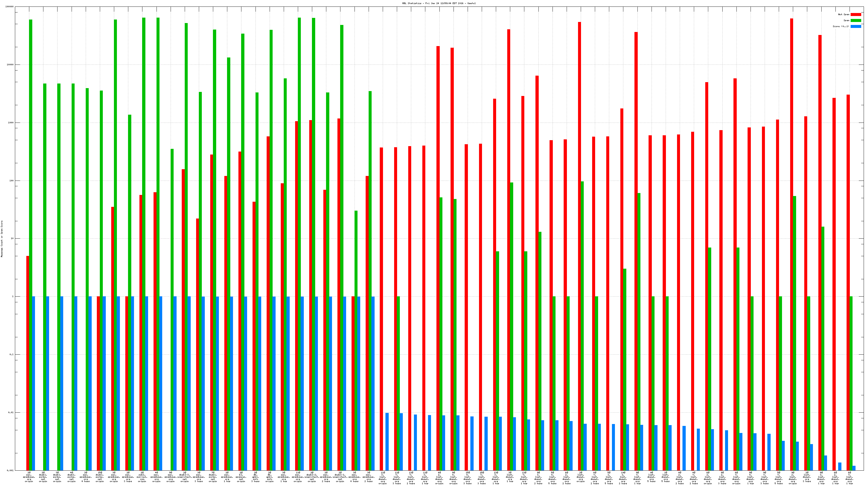The image size is (868, 488).
Task: Click the dnsbl-1.uceprotect.net origin axis label
Action: (x=340, y=477)
